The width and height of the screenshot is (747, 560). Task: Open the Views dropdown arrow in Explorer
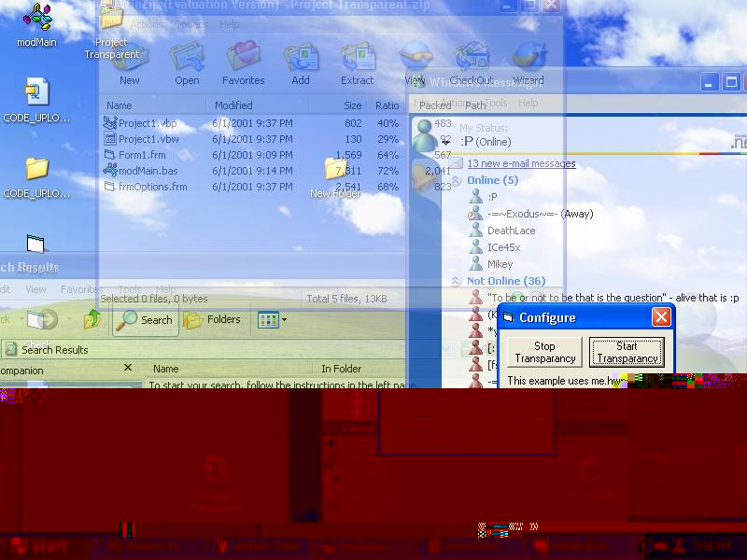[284, 320]
